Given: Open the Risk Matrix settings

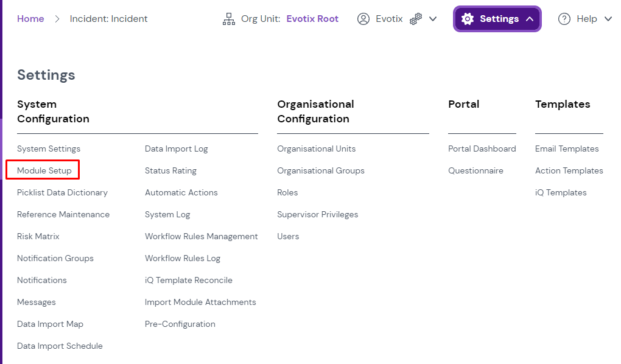Looking at the screenshot, I should click(38, 236).
